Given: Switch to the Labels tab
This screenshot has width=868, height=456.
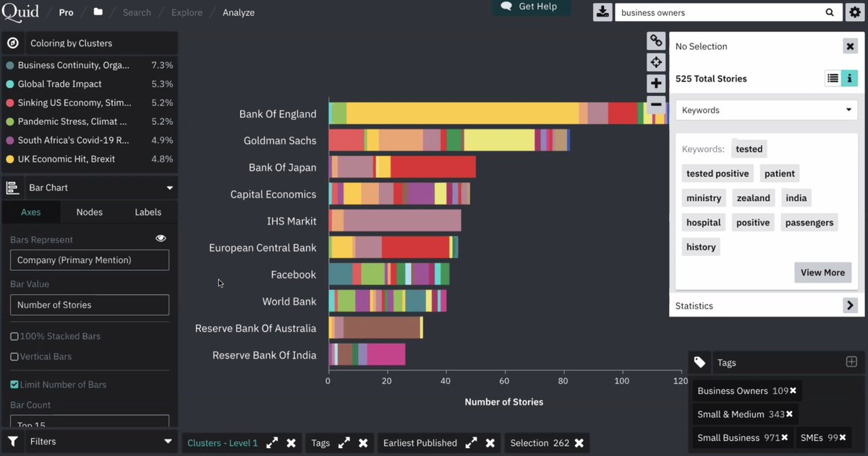Looking at the screenshot, I should [x=148, y=212].
